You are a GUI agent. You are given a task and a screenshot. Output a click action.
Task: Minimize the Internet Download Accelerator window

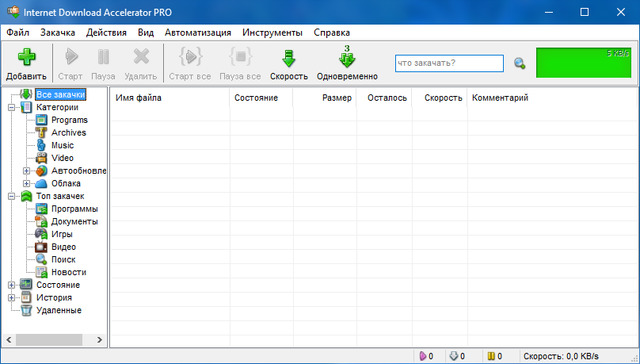click(x=549, y=12)
